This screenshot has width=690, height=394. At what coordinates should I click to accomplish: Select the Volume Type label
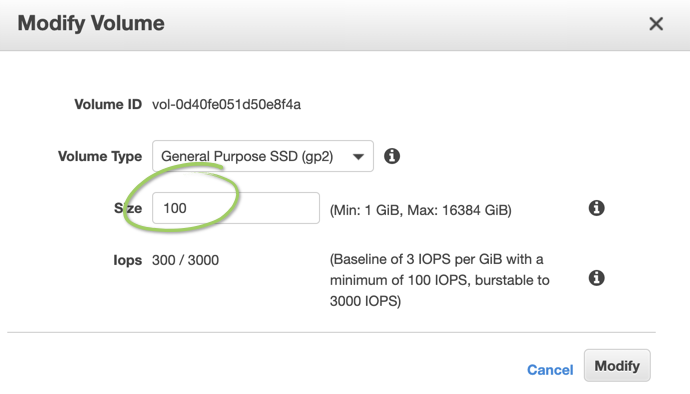click(100, 156)
